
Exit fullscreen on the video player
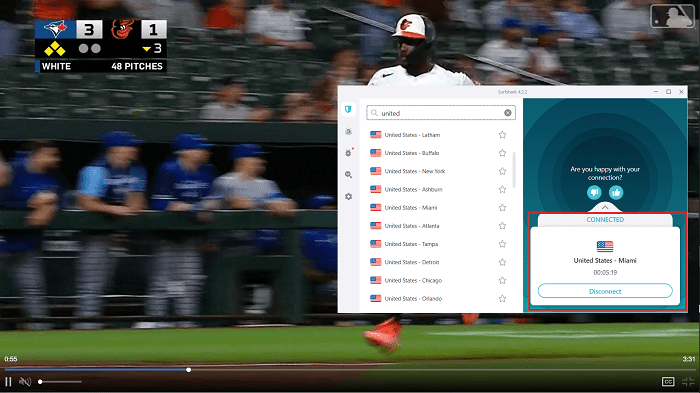(688, 382)
